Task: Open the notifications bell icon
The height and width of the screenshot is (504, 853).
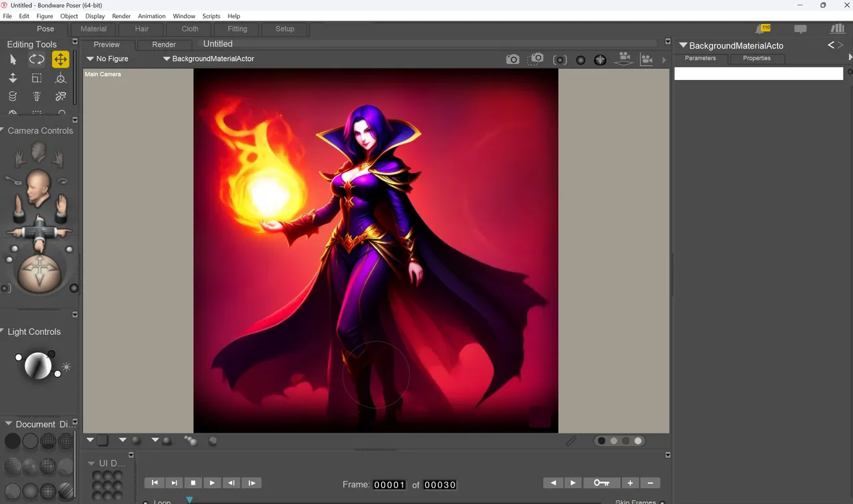Action: [761, 29]
